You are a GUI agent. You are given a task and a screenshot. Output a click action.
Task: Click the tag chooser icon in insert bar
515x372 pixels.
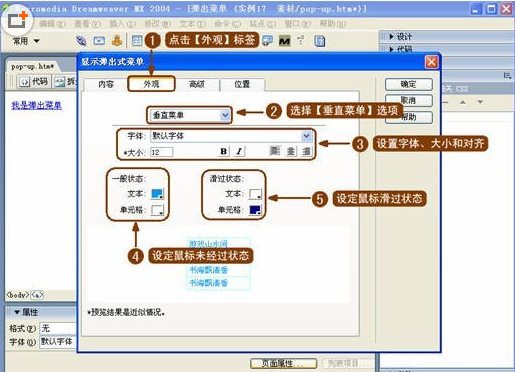(301, 40)
